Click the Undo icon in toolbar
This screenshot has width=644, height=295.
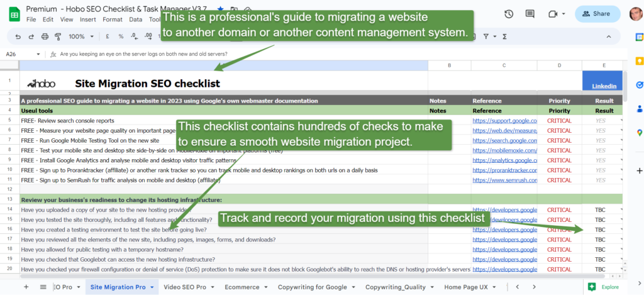pyautogui.click(x=18, y=36)
